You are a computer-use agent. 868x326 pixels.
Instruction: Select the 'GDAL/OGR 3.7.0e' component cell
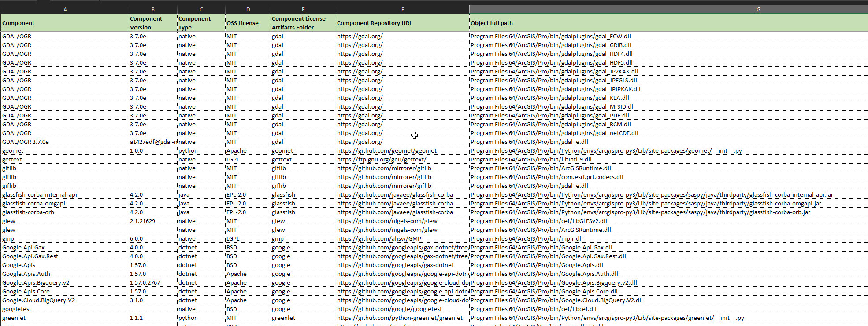tap(65, 142)
